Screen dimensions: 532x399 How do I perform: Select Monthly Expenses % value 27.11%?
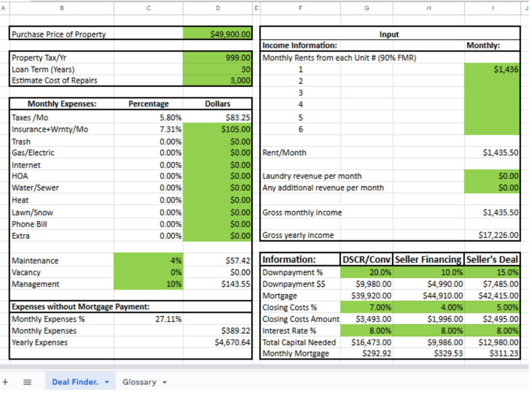click(x=148, y=319)
